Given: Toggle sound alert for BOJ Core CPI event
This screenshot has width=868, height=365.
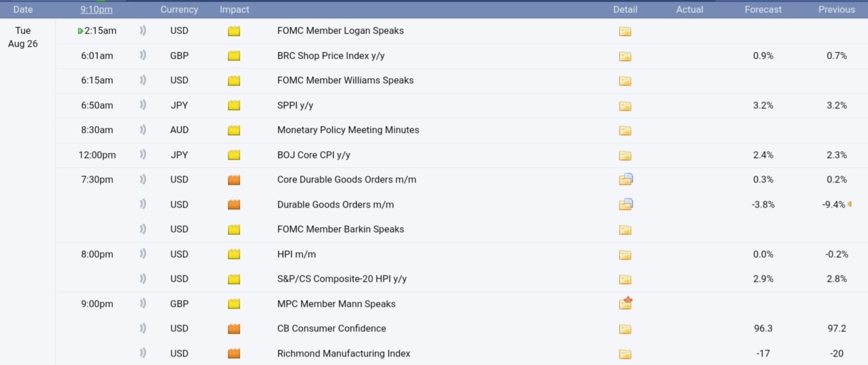Looking at the screenshot, I should point(143,155).
